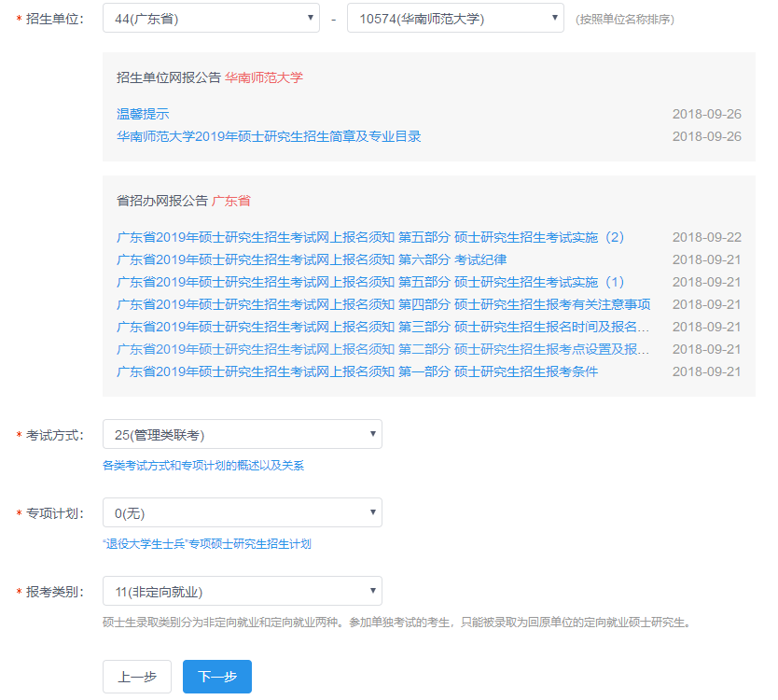Click the 下一步 button
This screenshot has height=700, width=778.
coord(216,677)
